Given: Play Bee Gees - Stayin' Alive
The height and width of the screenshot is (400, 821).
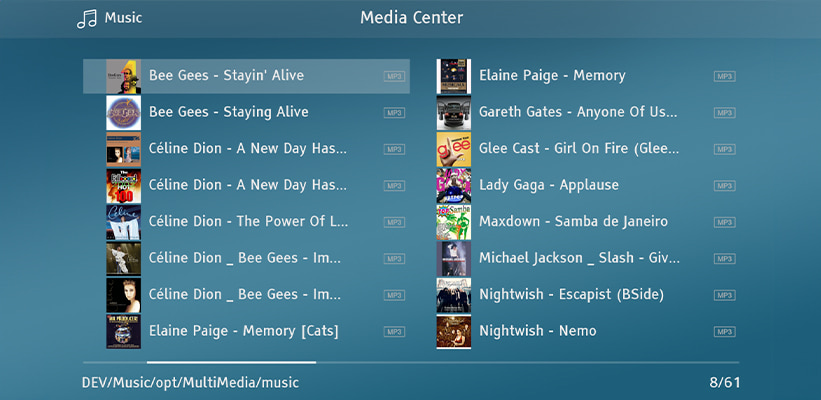Looking at the screenshot, I should (226, 76).
